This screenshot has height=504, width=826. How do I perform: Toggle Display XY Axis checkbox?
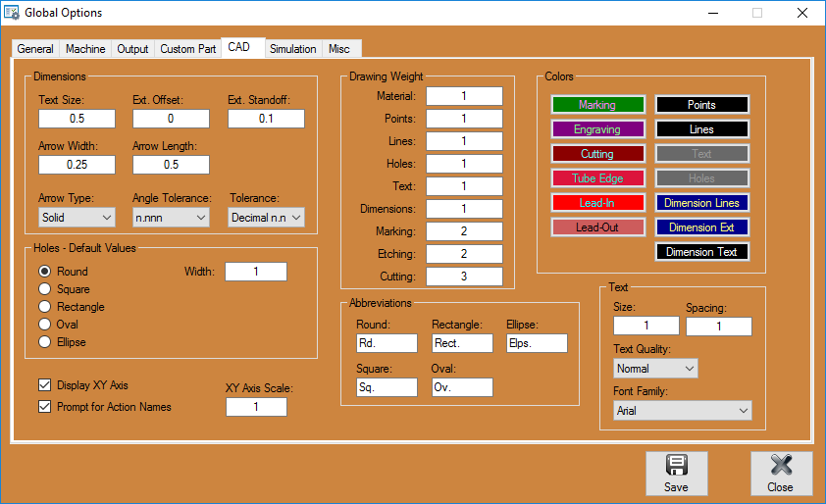point(45,385)
